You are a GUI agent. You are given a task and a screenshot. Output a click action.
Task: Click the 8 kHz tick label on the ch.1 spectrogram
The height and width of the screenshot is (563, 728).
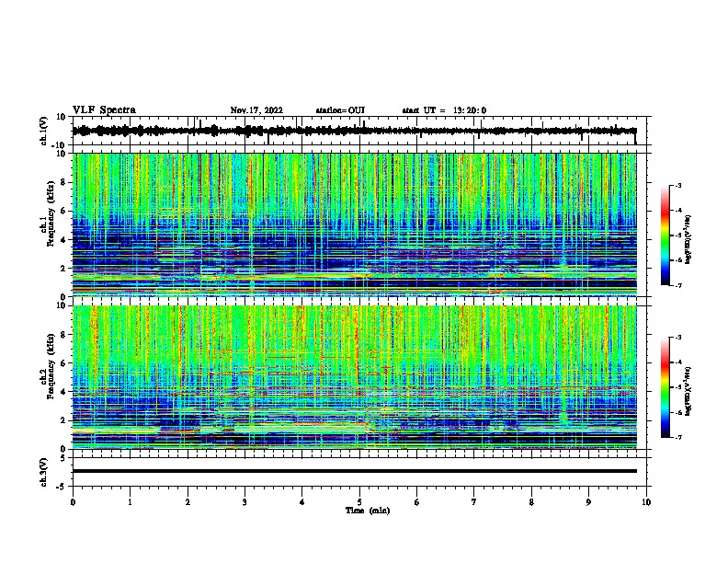(x=63, y=182)
